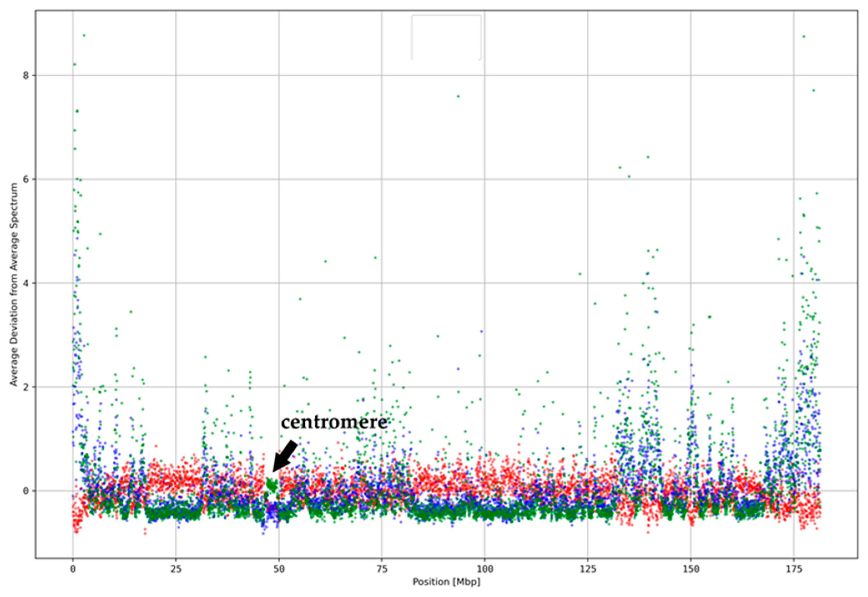The image size is (868, 597).
Task: Click the isolated green point above 7 near 93 Mbp
Action: tap(458, 96)
